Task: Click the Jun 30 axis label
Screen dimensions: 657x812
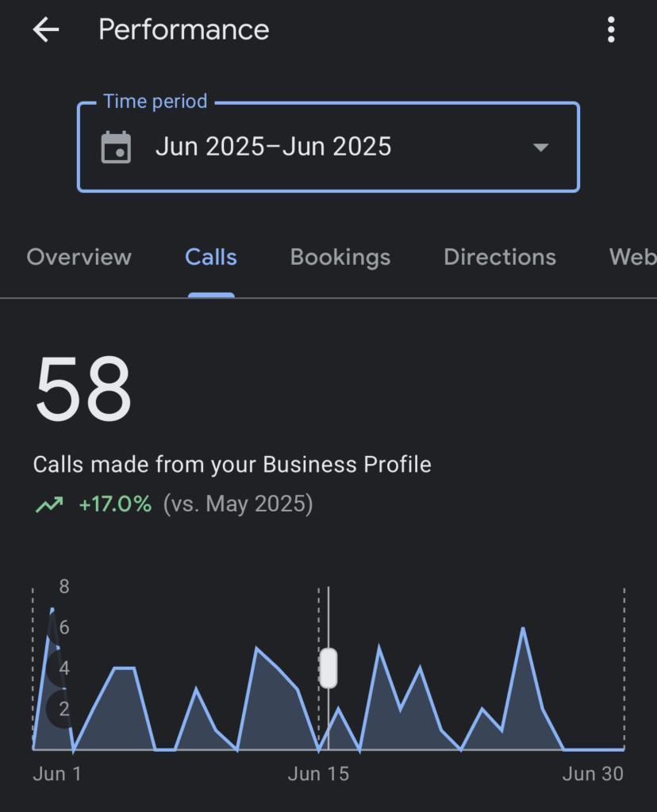Action: [x=593, y=774]
